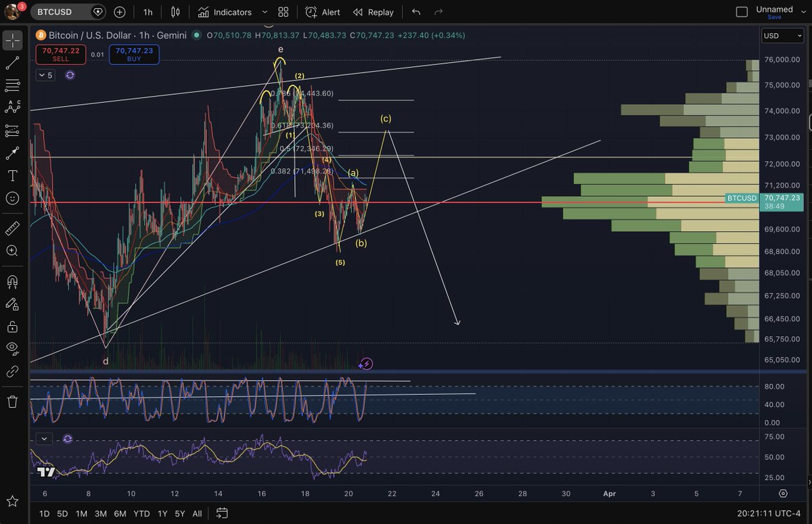Select the 6M time range
Screen dimensions: 812x524
[120, 513]
